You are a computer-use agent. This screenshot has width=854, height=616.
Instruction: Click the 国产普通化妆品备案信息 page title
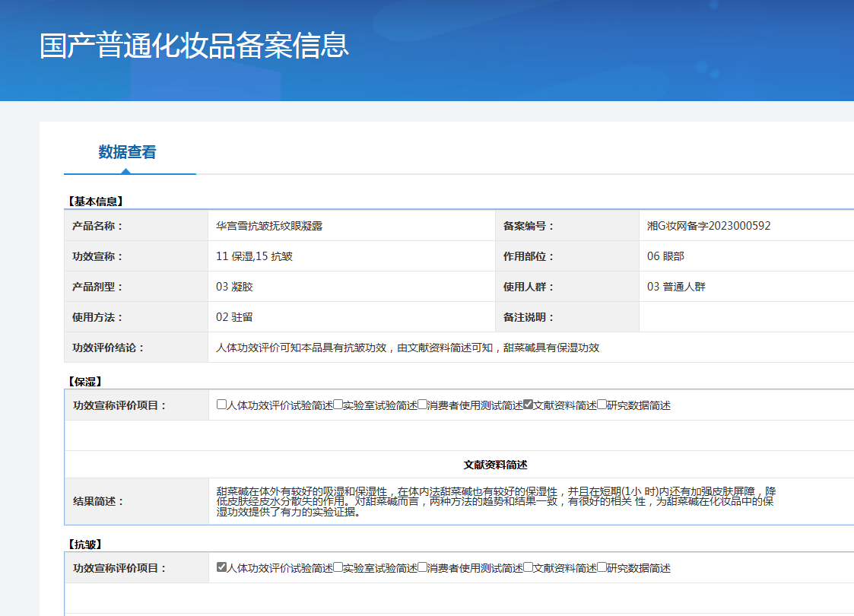click(195, 46)
